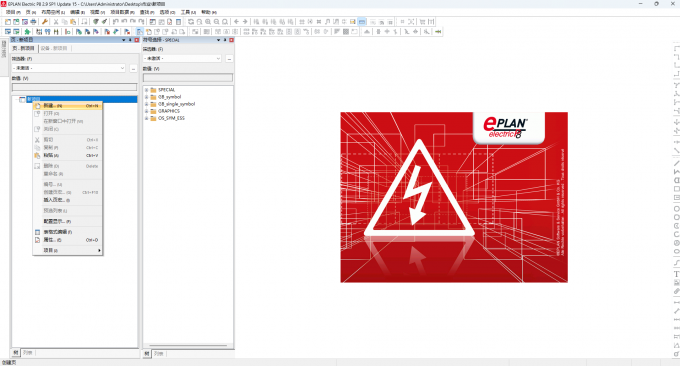Expand the SPECIAL folder node
680x366 pixels.
147,90
